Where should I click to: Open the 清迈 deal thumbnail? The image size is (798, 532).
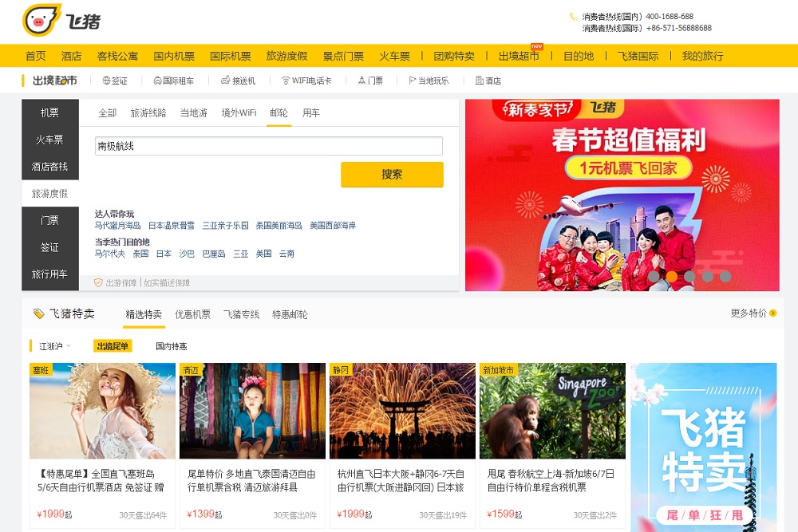[252, 411]
